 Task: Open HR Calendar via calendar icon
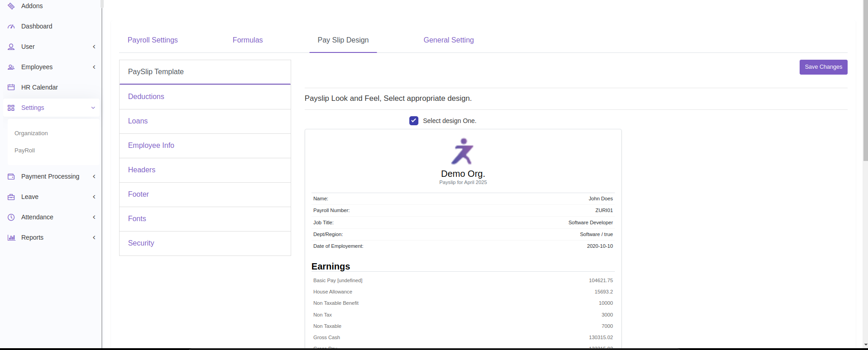pos(11,87)
